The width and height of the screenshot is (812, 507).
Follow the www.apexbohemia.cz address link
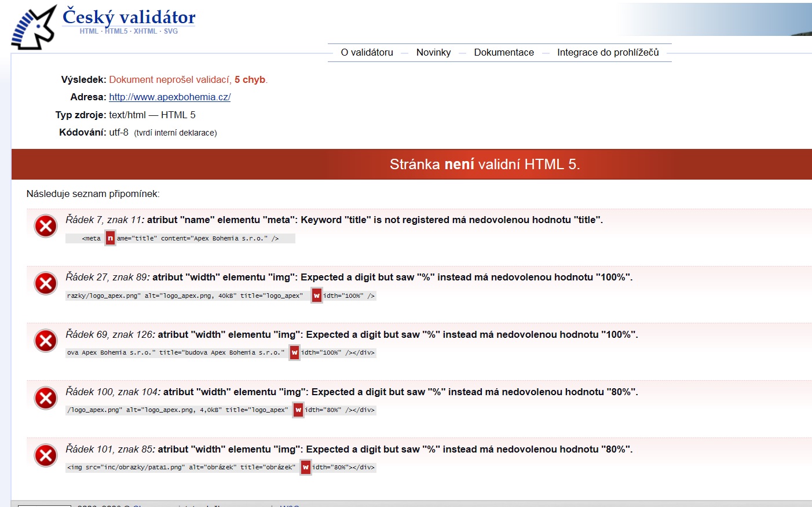(x=170, y=97)
